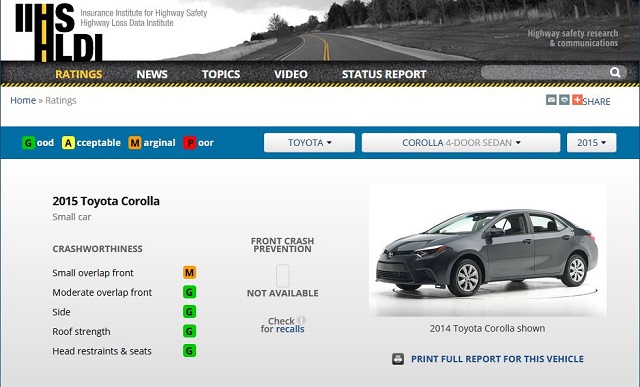The image size is (640, 387).
Task: Click the Ratings breadcrumb text
Action: 61,100
